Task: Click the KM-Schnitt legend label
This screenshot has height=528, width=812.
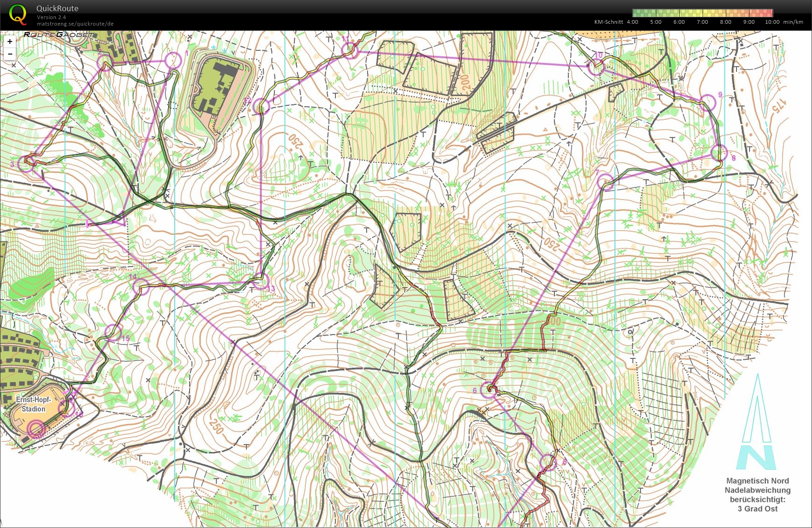Action: point(608,22)
